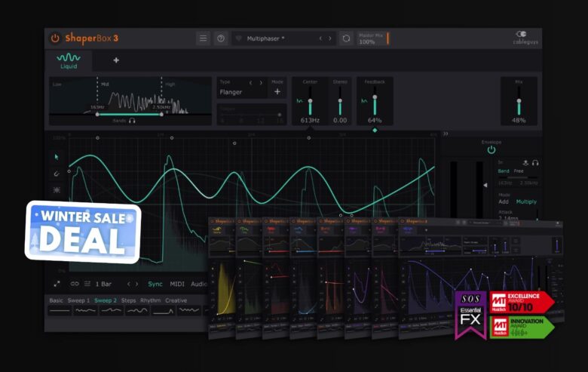Enable Multiply envelope mode
This screenshot has height=372, width=588.
[x=528, y=203]
